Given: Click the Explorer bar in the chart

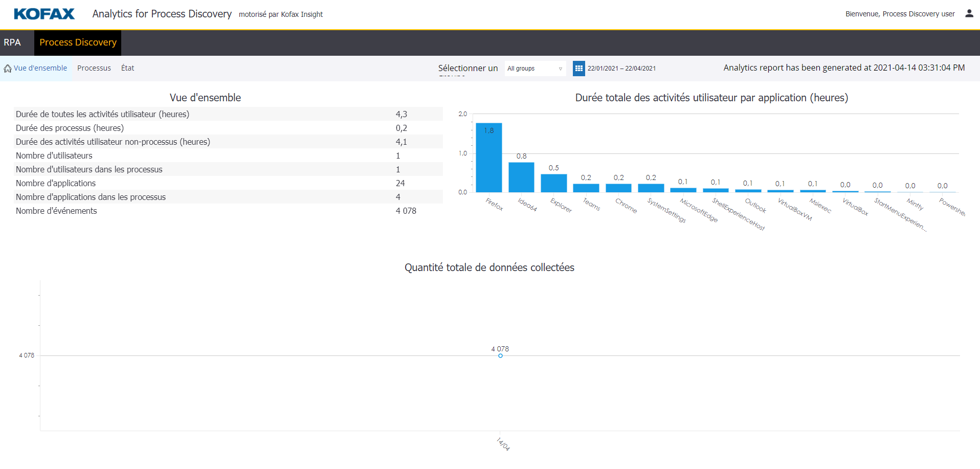Looking at the screenshot, I should click(554, 183).
